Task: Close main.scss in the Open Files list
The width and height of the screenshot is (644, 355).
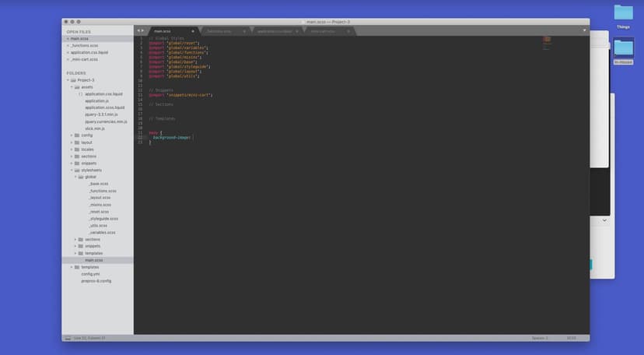Action: point(68,39)
